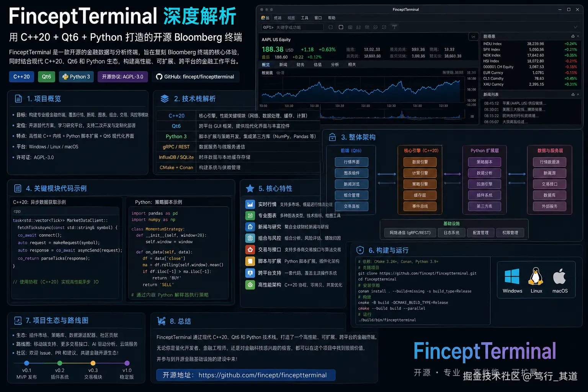Image resolution: width=588 pixels, height=392 pixels.
Task: Open the 工具 menu
Action: pos(305,18)
